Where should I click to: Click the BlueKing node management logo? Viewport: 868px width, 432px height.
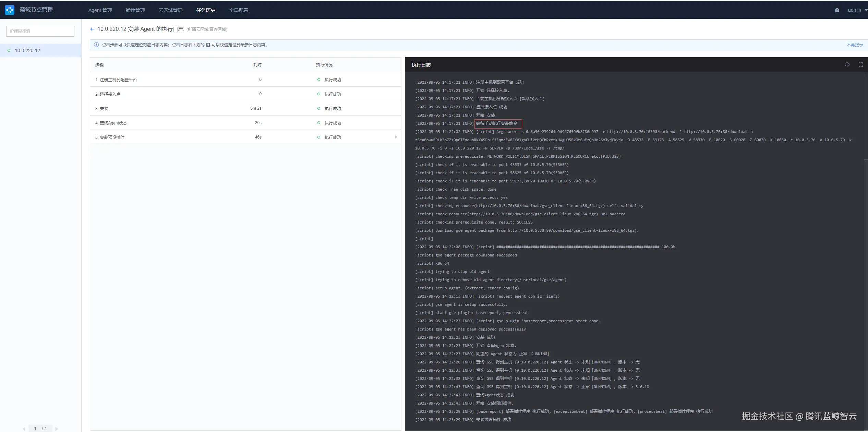click(10, 10)
